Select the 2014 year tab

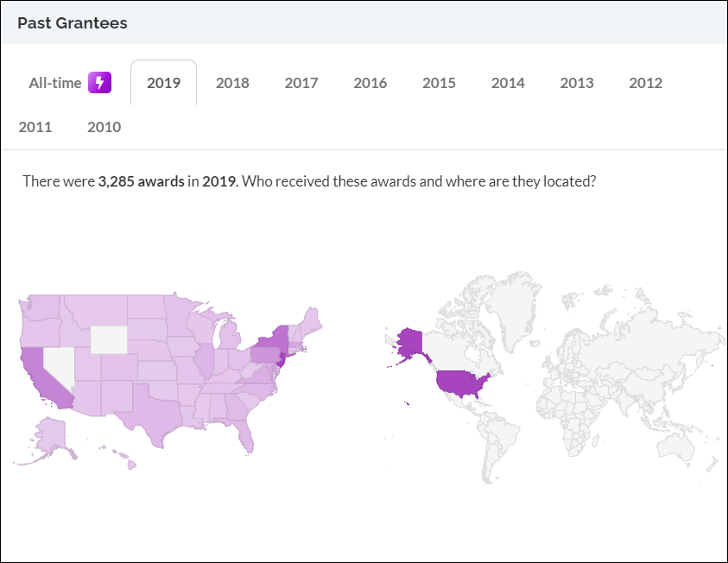508,83
